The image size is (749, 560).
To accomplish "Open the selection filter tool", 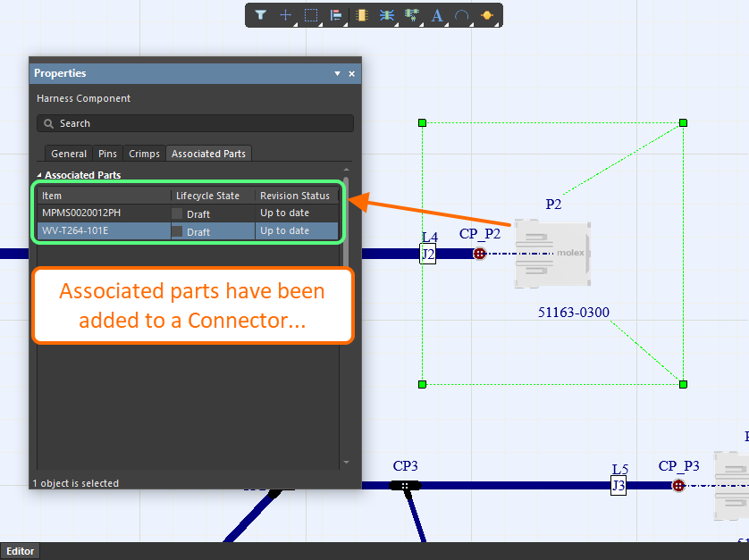I will pos(260,15).
